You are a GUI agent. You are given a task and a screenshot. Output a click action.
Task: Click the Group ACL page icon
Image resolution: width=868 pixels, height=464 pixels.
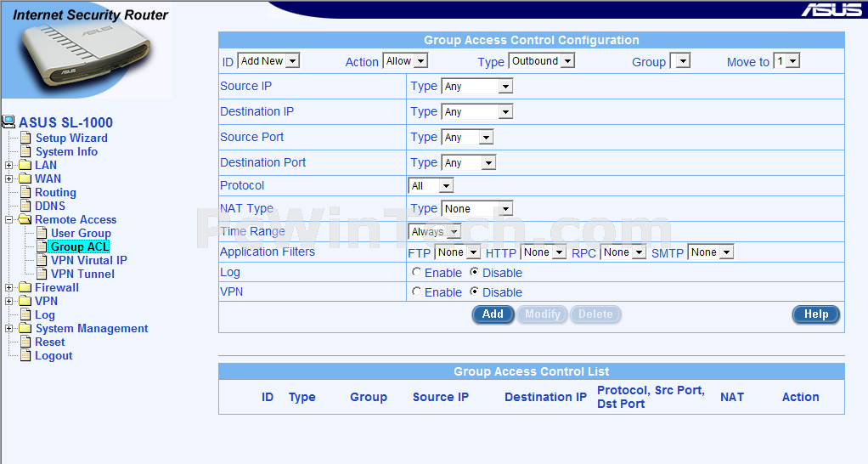click(x=42, y=246)
